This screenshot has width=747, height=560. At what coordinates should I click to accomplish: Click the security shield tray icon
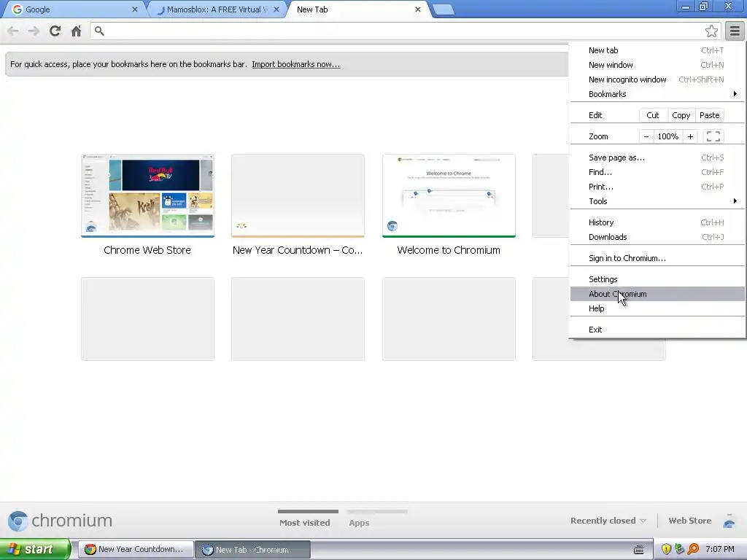[666, 549]
